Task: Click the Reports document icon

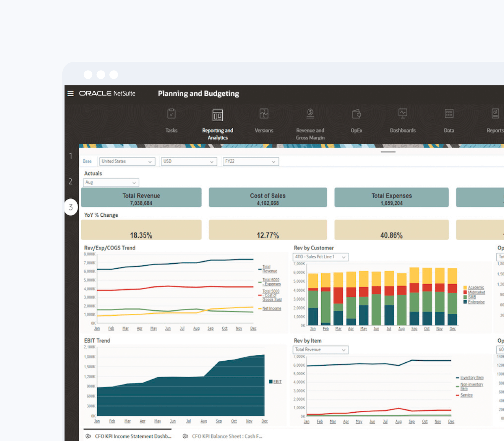Action: (495, 114)
